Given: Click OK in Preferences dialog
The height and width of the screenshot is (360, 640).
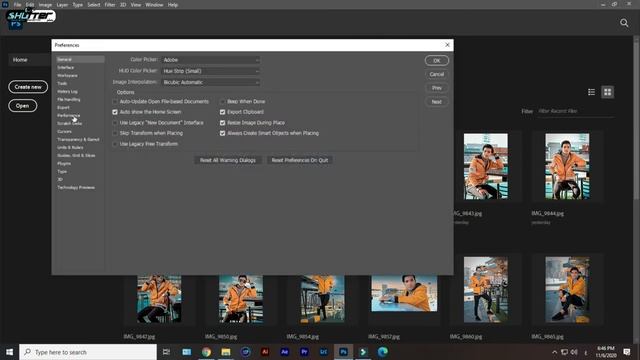Looking at the screenshot, I should pyautogui.click(x=437, y=61).
